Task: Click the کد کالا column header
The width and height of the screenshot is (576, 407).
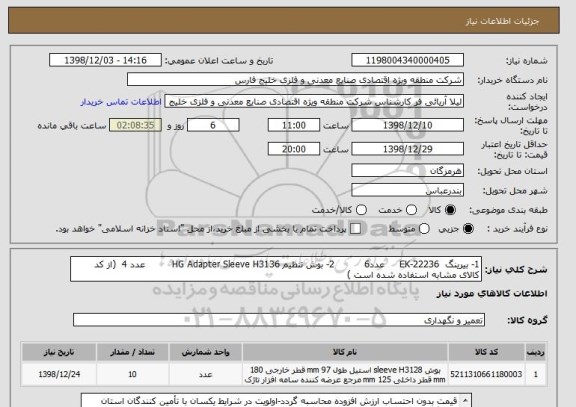Action: (x=486, y=352)
